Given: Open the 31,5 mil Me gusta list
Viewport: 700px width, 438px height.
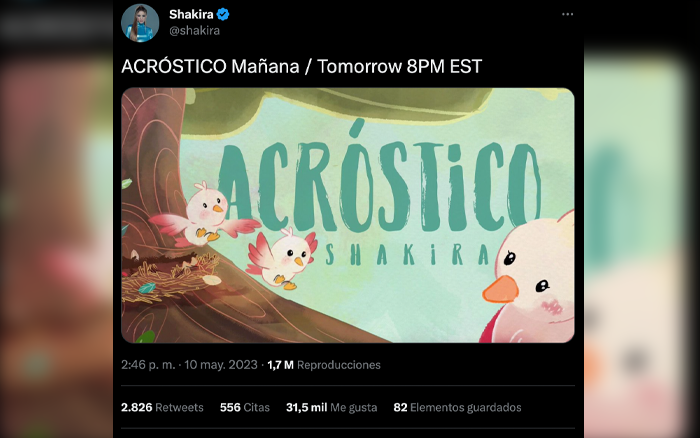Looking at the screenshot, I should pos(331,407).
